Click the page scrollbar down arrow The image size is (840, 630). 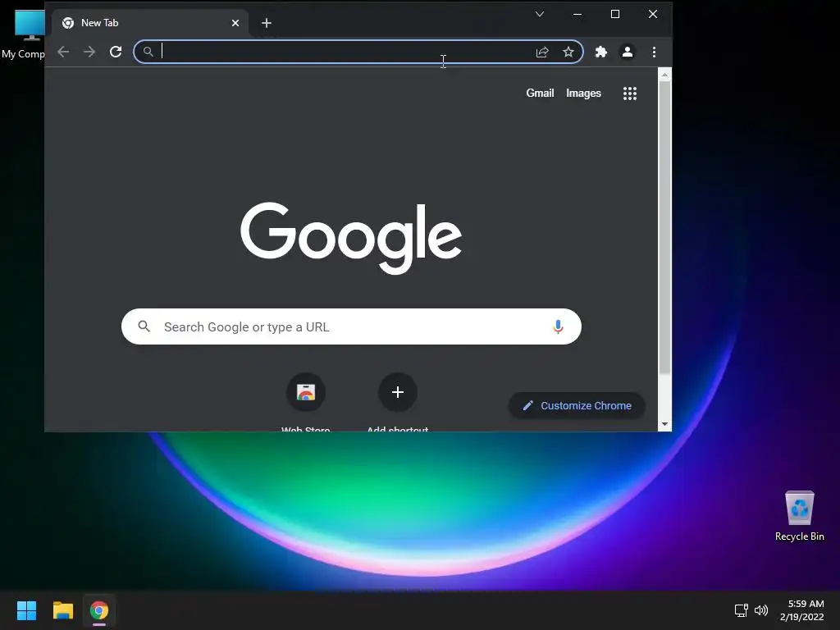tap(664, 424)
